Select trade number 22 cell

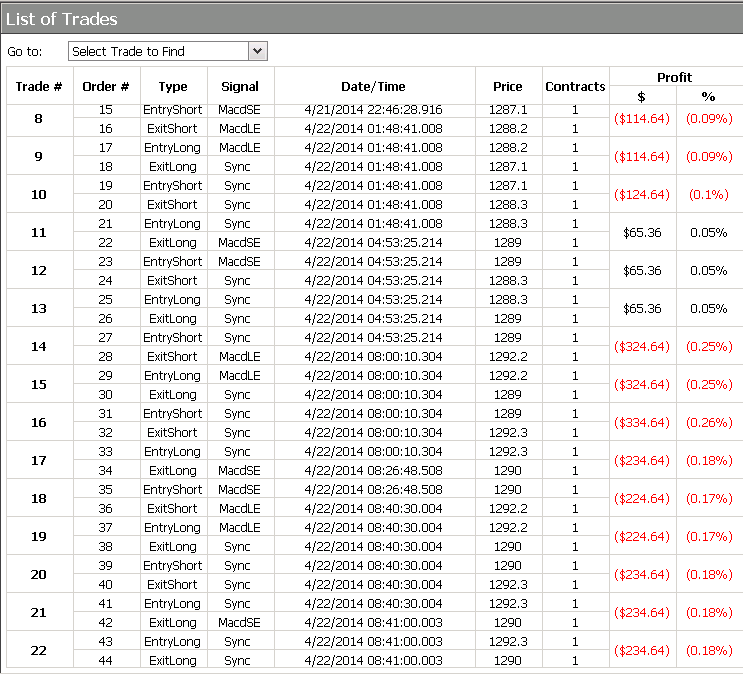(x=39, y=650)
